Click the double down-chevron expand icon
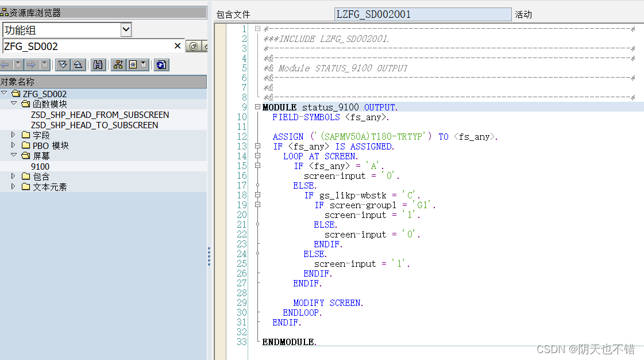Image resolution: width=644 pixels, height=360 pixels. 63,65
